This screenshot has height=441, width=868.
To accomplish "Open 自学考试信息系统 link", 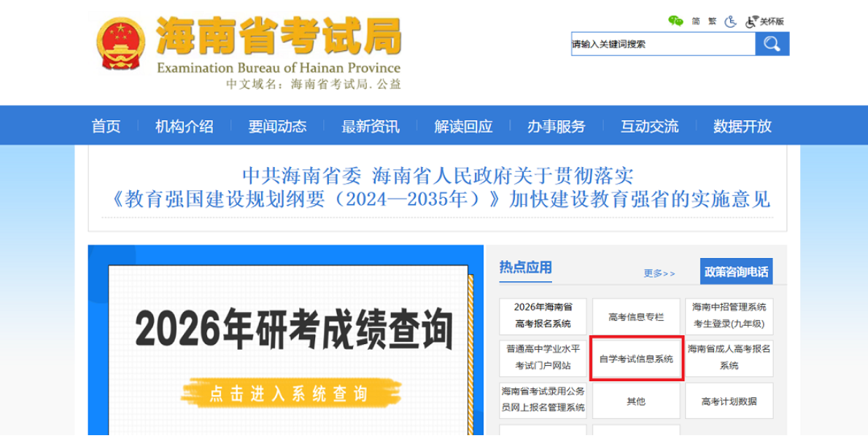I will pyautogui.click(x=635, y=359).
